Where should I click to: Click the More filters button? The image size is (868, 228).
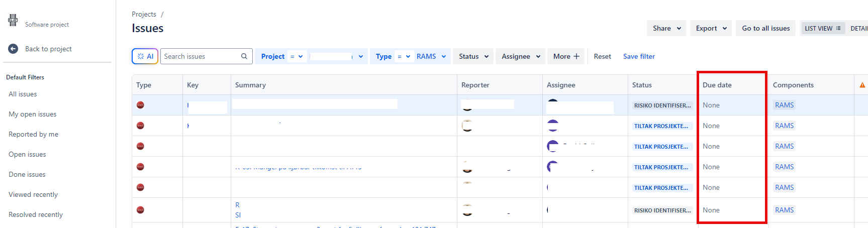coord(566,56)
